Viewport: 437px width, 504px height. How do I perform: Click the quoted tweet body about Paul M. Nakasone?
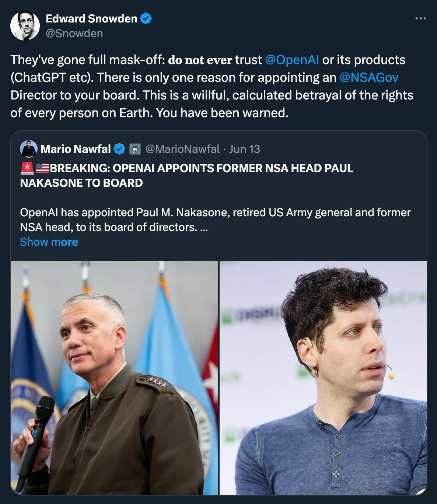pyautogui.click(x=215, y=220)
